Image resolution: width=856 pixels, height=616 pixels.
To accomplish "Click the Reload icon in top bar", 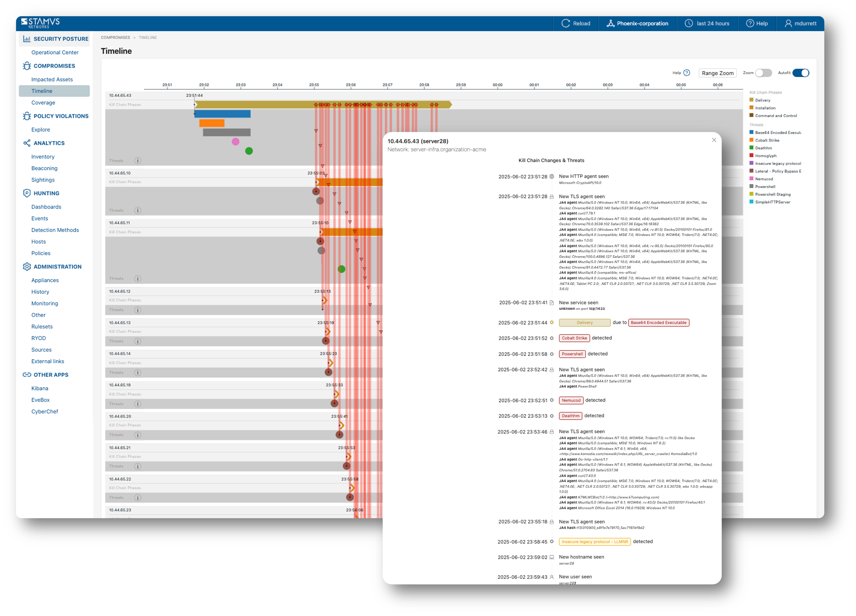I will pyautogui.click(x=565, y=23).
